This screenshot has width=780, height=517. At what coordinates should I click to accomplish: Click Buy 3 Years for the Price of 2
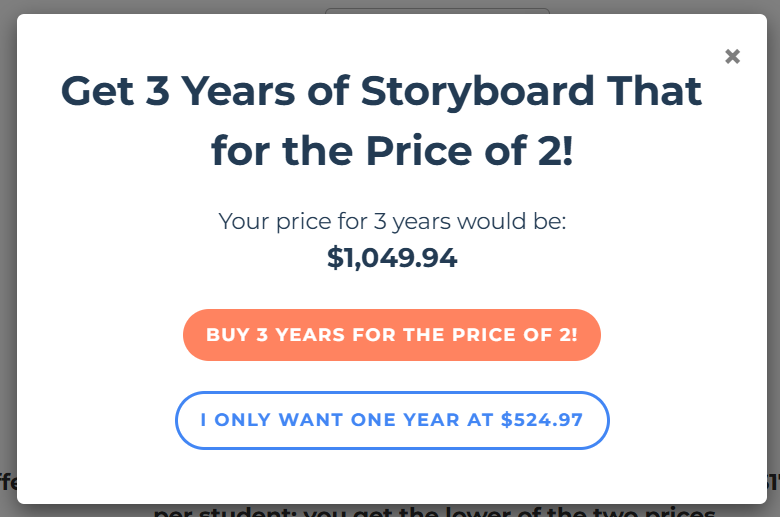click(x=392, y=335)
